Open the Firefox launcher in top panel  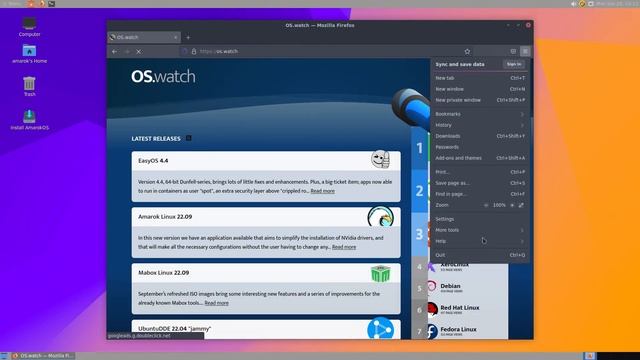click(41, 4)
